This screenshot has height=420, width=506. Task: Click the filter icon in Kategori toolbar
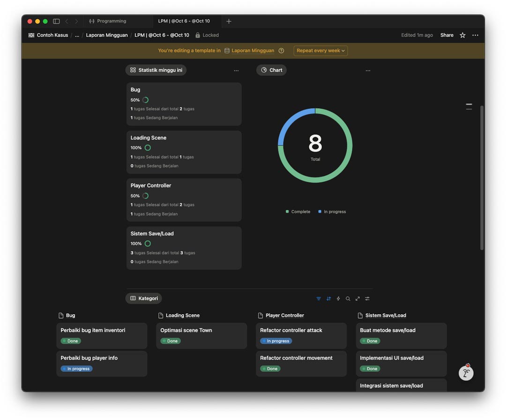point(319,299)
